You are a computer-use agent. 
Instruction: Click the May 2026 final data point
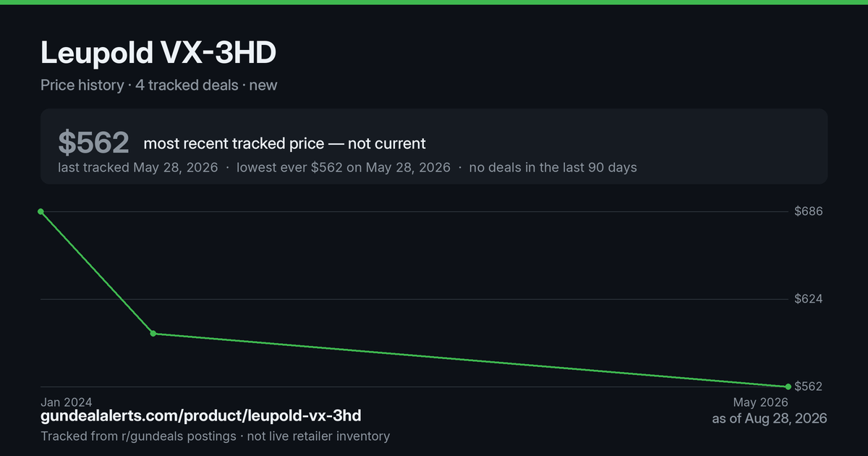point(788,387)
